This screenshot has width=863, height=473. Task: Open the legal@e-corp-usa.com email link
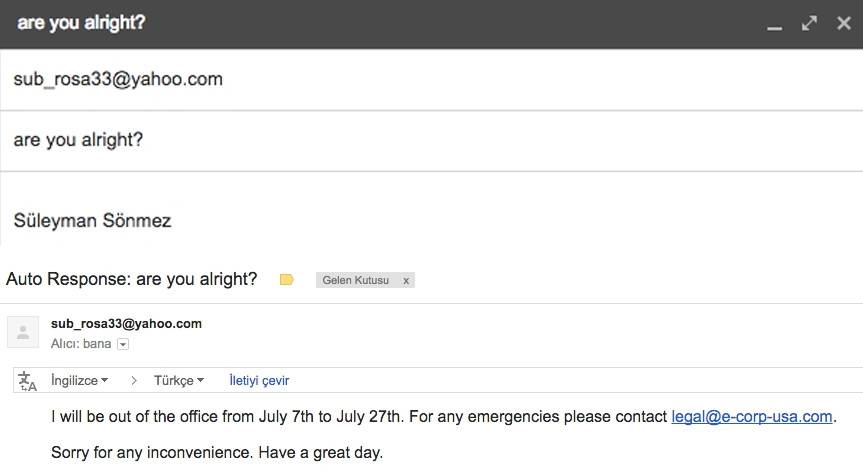pos(752,417)
